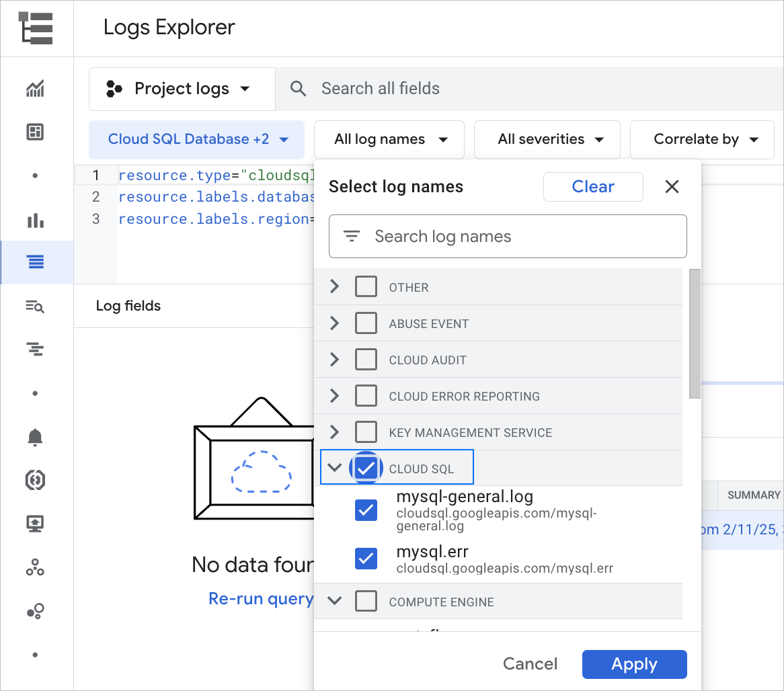The width and height of the screenshot is (784, 691).
Task: Open the Metrics Explorer bar chart icon
Action: [x=36, y=220]
